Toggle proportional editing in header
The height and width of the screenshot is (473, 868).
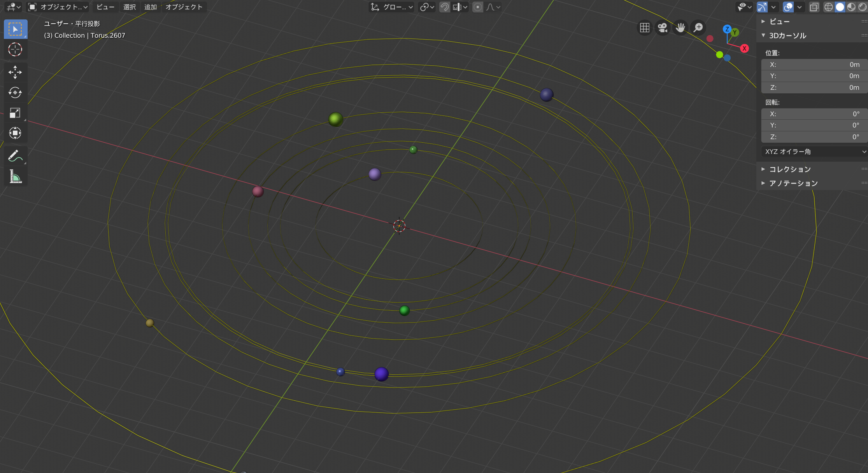pos(478,7)
